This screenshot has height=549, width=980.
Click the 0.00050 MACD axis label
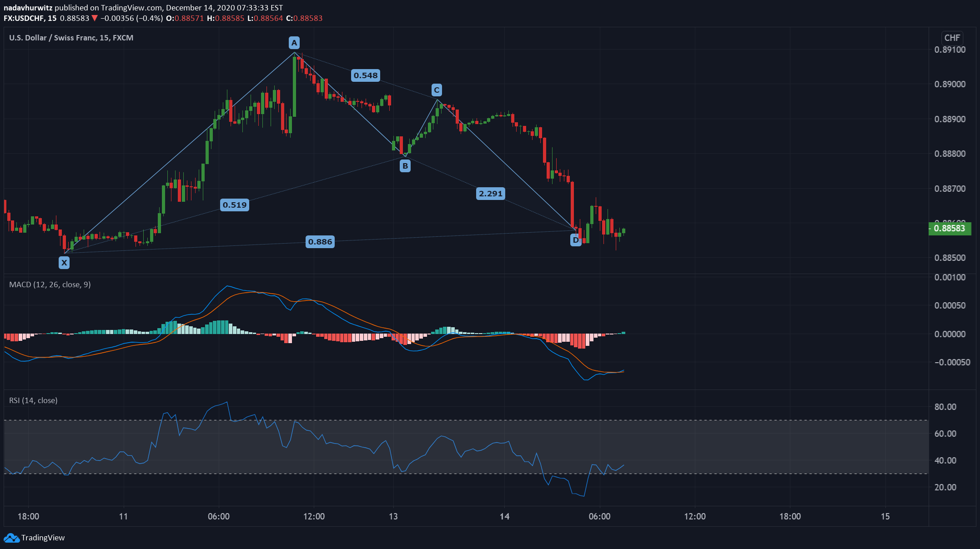click(950, 305)
